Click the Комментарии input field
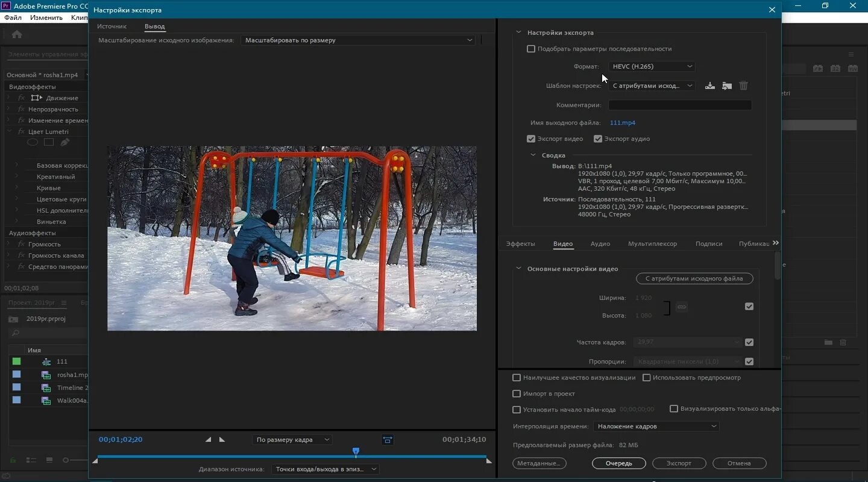This screenshot has width=868, height=482. click(x=679, y=105)
